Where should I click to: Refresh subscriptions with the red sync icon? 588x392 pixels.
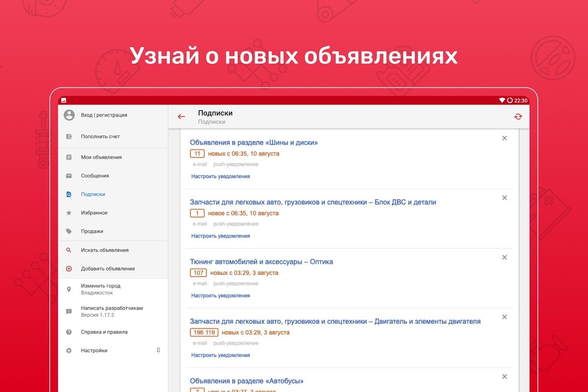pos(518,117)
